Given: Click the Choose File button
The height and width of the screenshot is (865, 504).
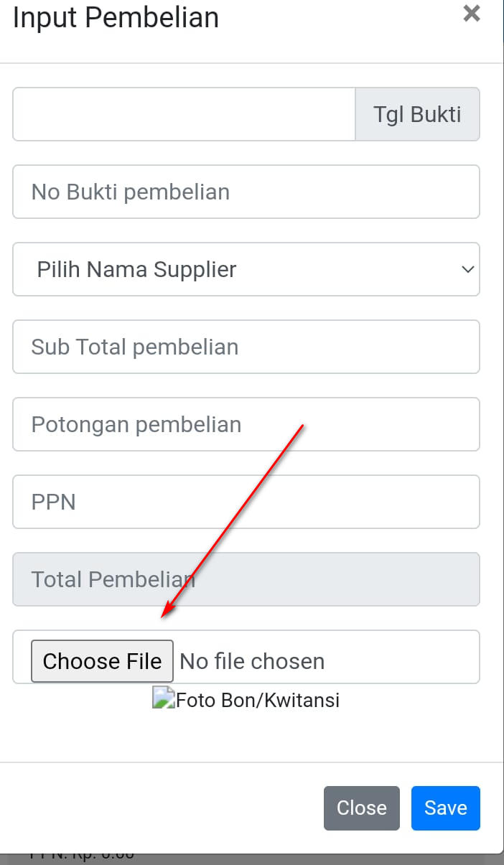Looking at the screenshot, I should [x=102, y=661].
